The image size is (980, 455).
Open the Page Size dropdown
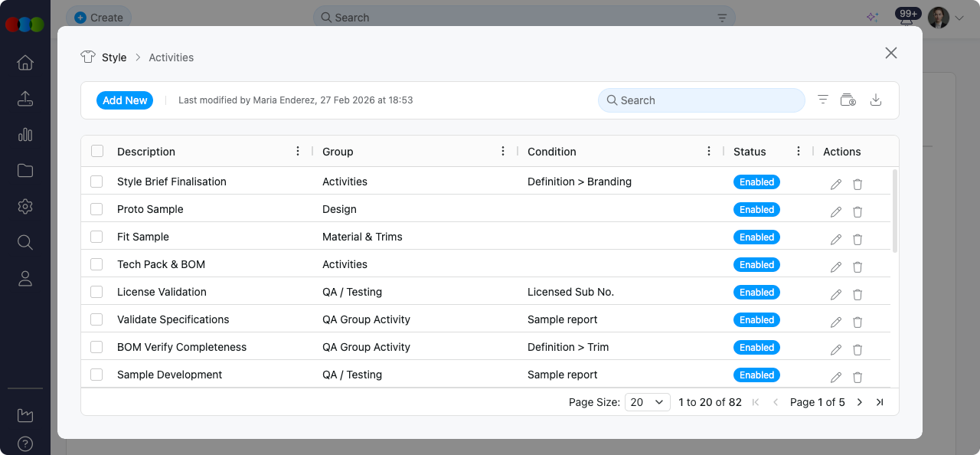coord(648,402)
